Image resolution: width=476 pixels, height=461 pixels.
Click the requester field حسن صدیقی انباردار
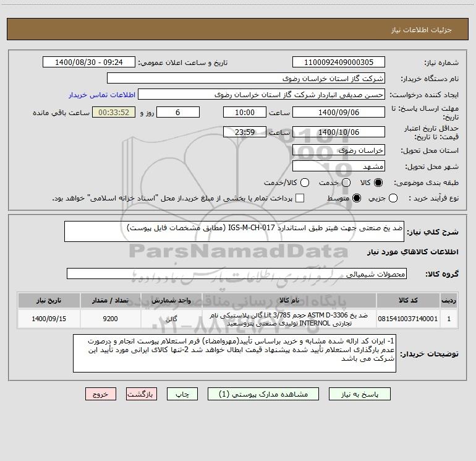(x=261, y=95)
